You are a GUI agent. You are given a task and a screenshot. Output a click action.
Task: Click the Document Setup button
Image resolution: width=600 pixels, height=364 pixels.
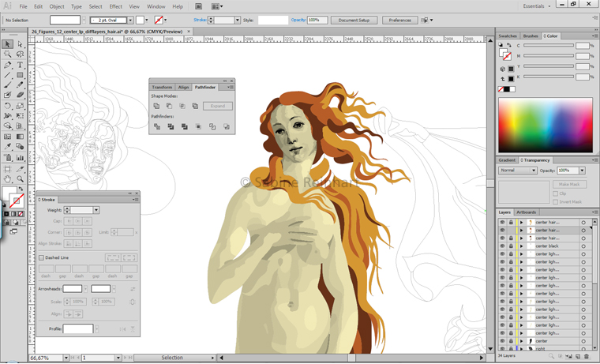(x=354, y=20)
